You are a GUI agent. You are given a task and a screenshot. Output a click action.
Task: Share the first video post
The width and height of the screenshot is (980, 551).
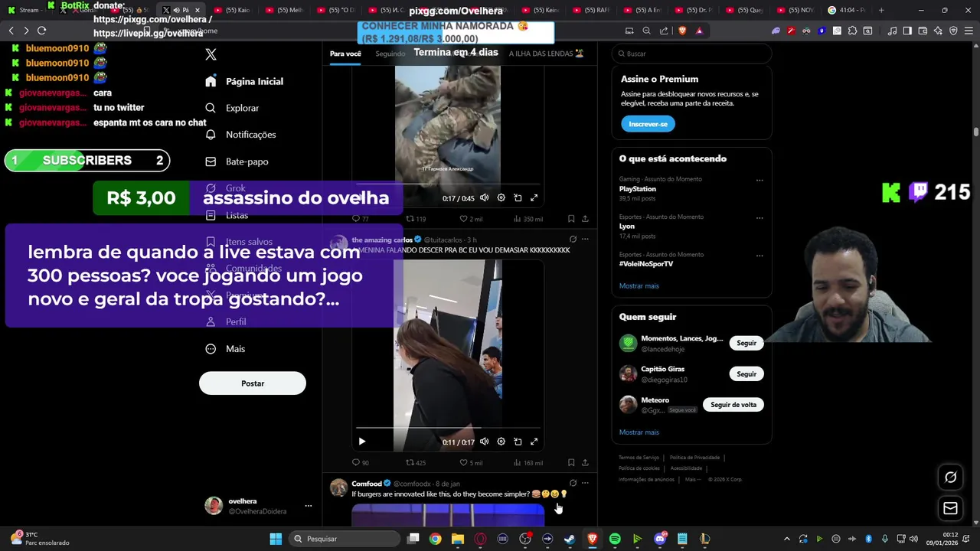585,219
